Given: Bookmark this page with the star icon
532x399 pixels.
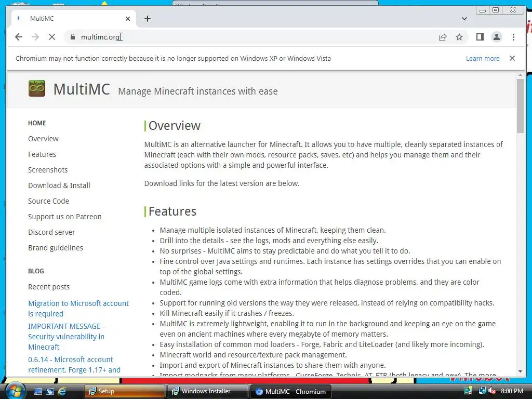Looking at the screenshot, I should [459, 37].
